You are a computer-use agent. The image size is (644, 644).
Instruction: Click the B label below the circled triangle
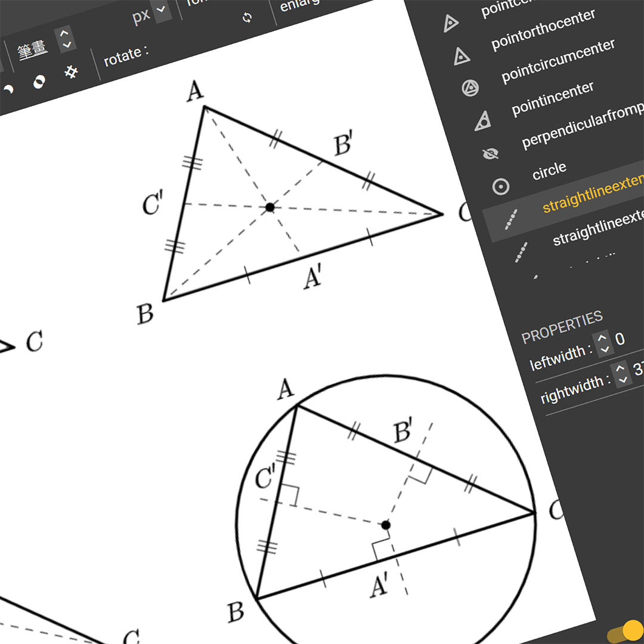coord(236,612)
